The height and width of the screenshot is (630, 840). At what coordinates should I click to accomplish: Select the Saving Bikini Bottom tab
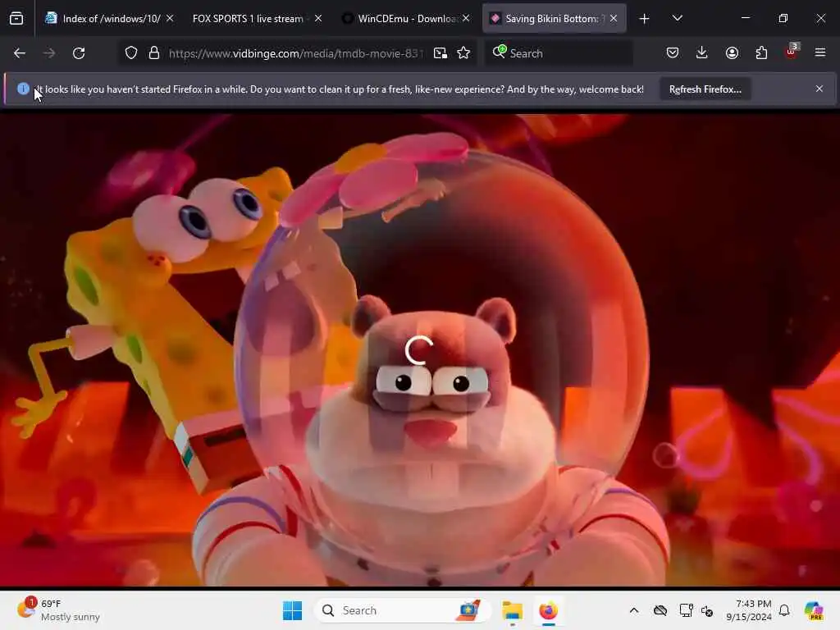554,19
